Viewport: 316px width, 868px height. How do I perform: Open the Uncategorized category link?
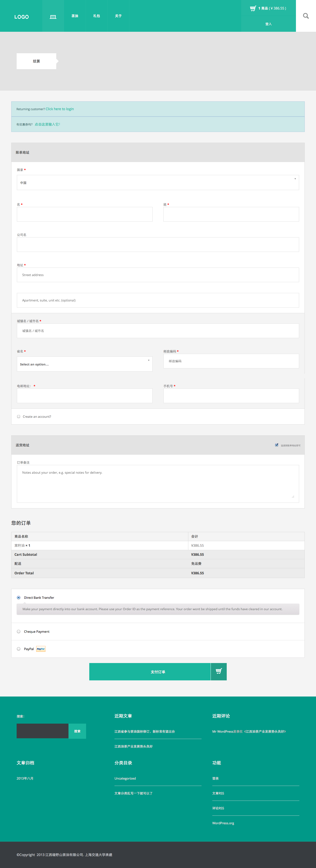click(125, 778)
